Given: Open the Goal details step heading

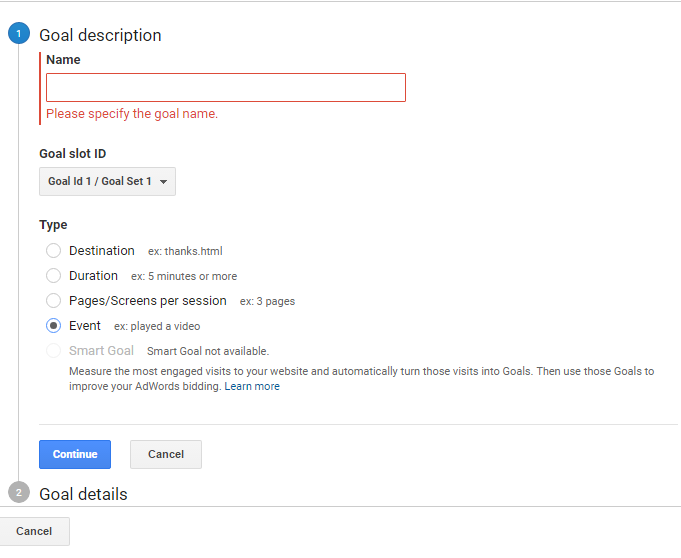Looking at the screenshot, I should click(83, 494).
